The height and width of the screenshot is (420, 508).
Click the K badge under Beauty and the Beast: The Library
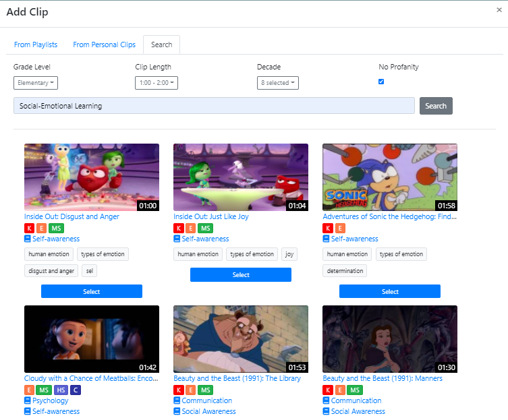point(179,390)
